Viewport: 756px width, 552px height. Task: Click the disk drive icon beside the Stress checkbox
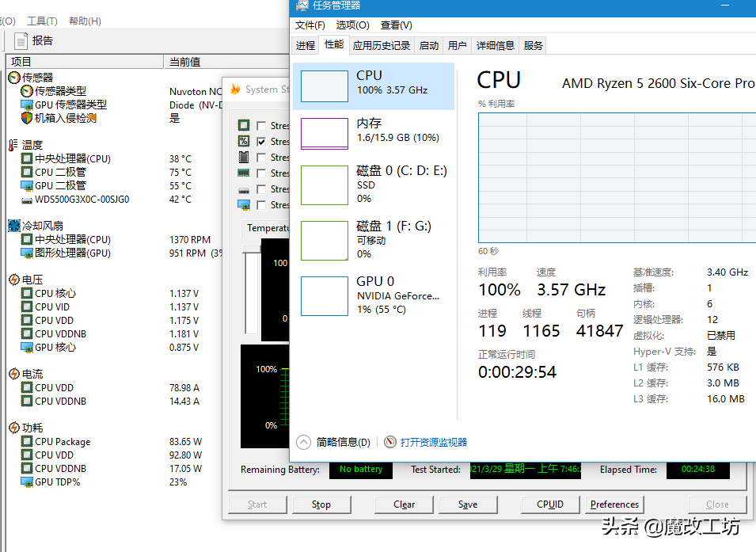pyautogui.click(x=244, y=189)
